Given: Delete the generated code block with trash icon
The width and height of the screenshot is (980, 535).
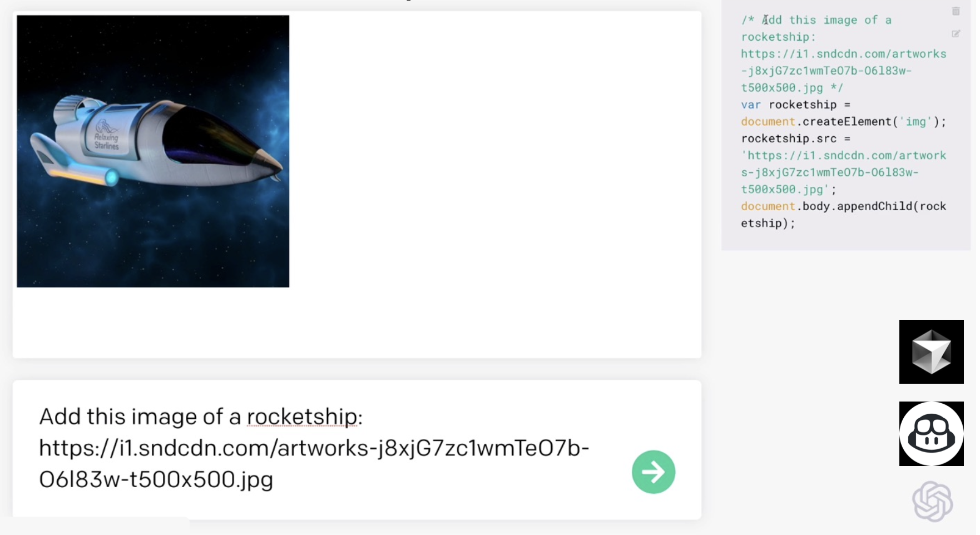Looking at the screenshot, I should (x=956, y=11).
